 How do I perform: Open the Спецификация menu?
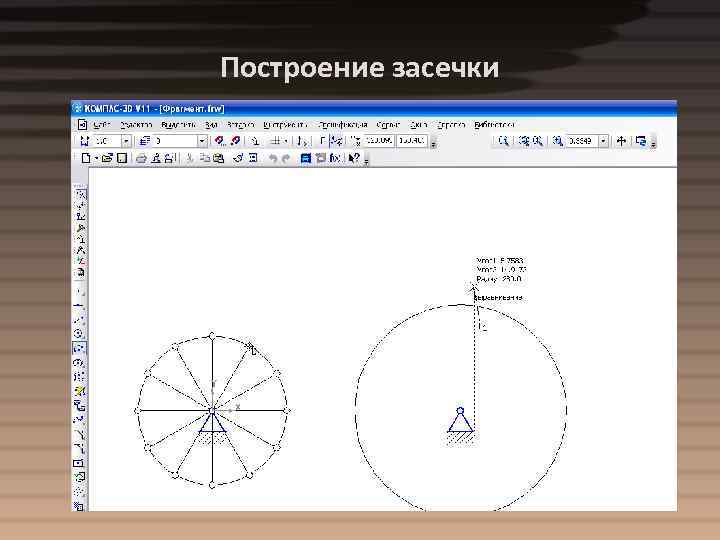point(343,125)
